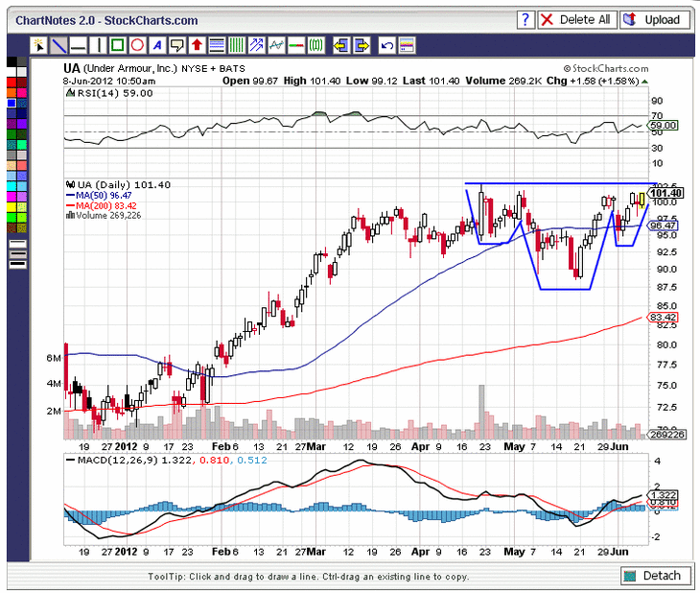Select the vertical line tool
This screenshot has height=593, width=700.
pyautogui.click(x=98, y=45)
